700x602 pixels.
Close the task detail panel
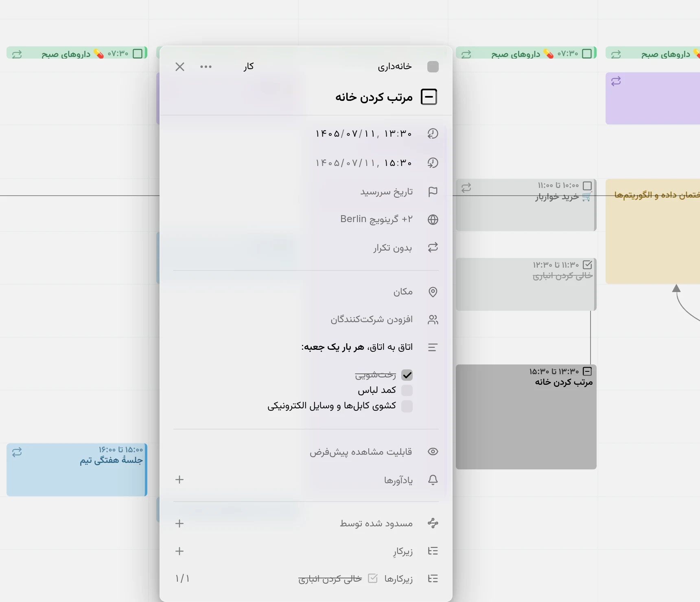(180, 67)
